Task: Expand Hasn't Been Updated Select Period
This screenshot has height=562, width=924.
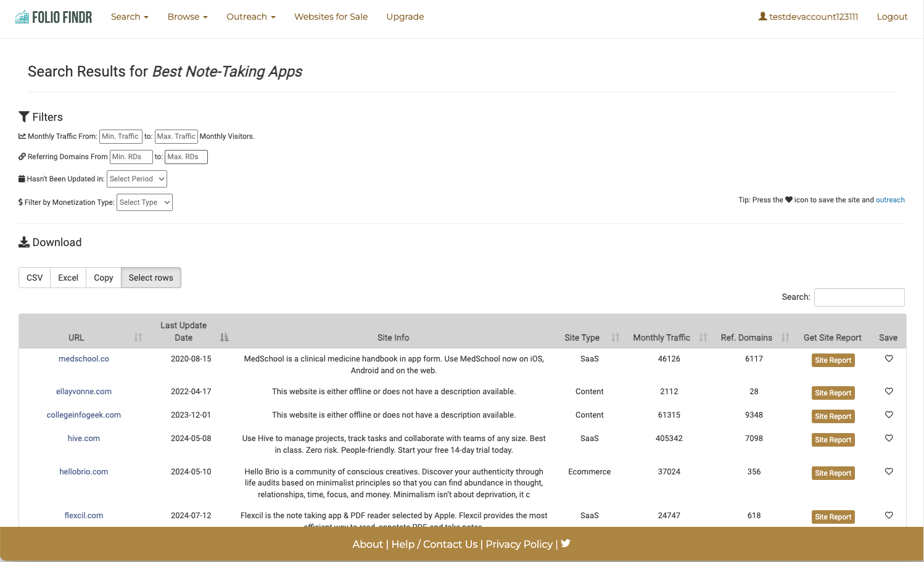Action: (137, 179)
